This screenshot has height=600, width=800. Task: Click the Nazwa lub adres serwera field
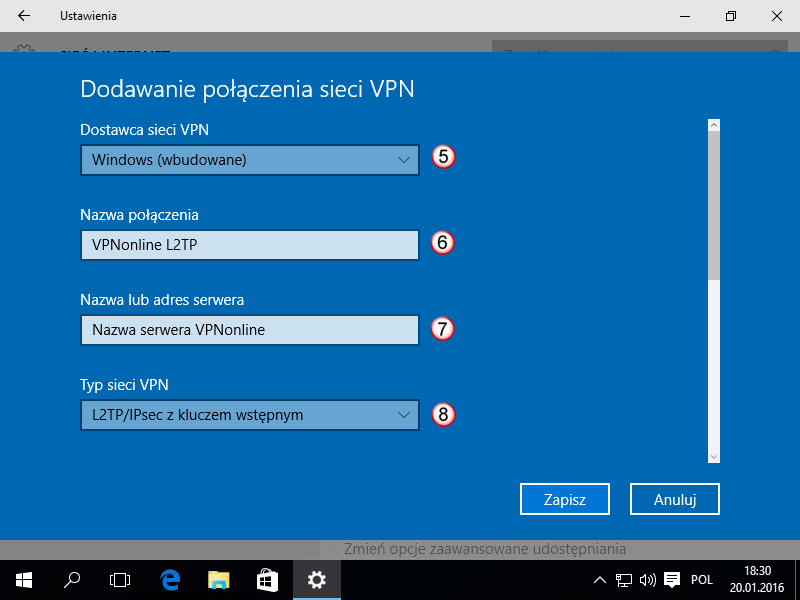[249, 330]
